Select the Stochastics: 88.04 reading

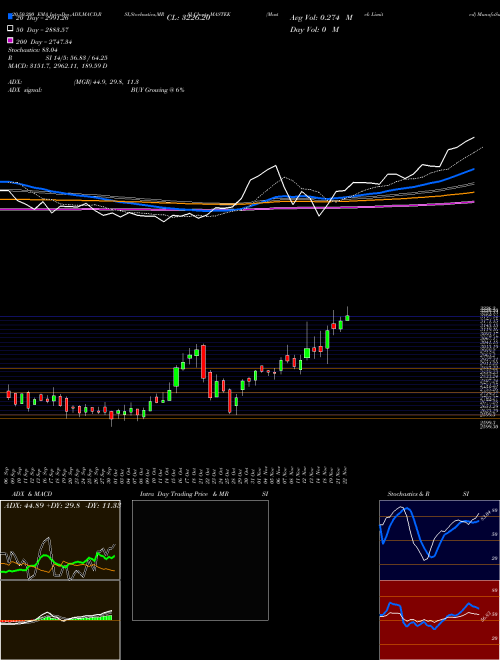tap(32, 50)
